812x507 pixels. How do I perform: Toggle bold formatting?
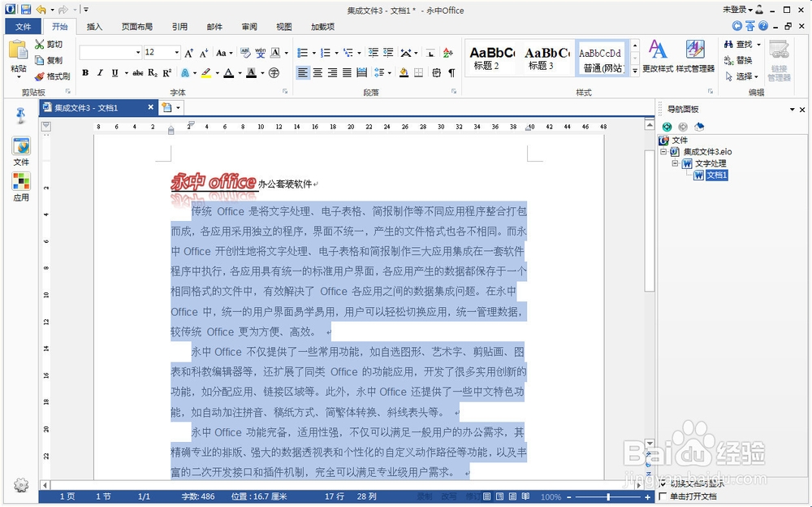point(85,73)
